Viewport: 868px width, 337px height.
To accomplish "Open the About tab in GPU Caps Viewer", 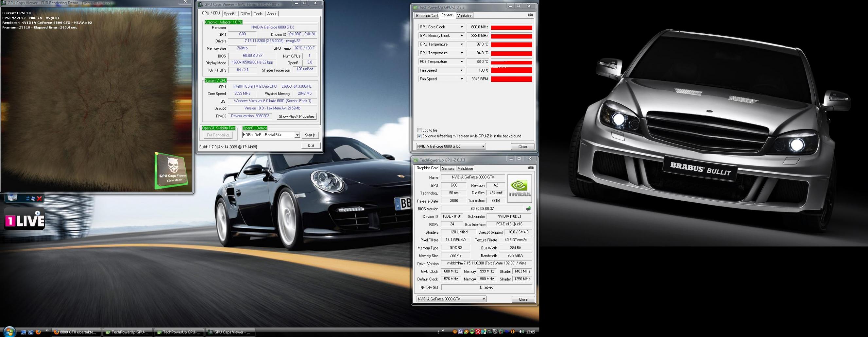I will point(272,14).
